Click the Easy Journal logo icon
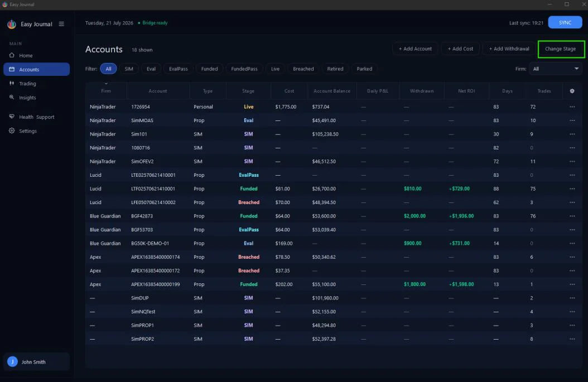This screenshot has height=382, width=588. [12, 25]
